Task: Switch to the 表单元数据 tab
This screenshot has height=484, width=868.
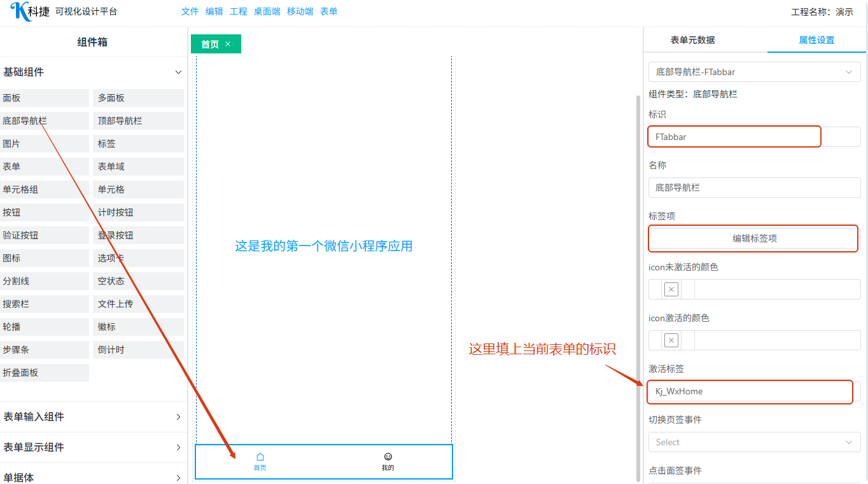Action: coord(692,40)
